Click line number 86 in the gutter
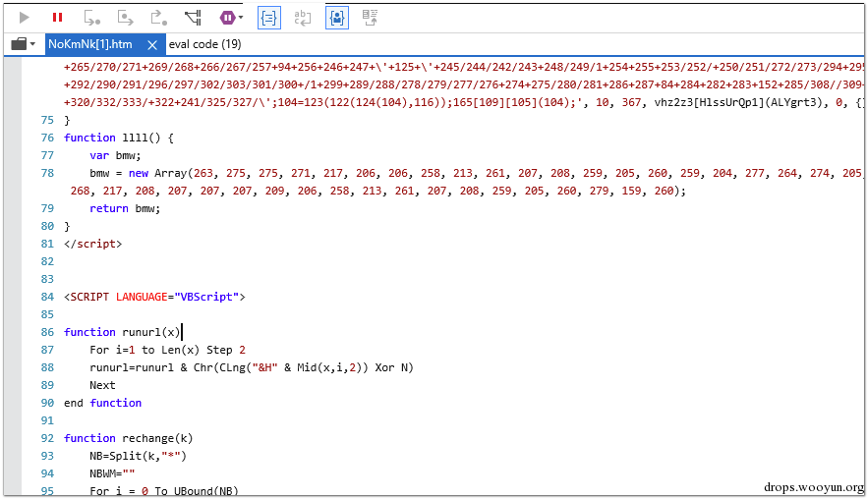Image resolution: width=868 pixels, height=499 pixels. [47, 332]
